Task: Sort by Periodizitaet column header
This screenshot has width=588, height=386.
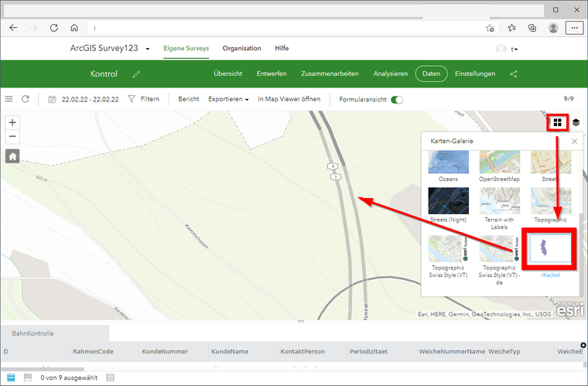Action: tap(368, 351)
